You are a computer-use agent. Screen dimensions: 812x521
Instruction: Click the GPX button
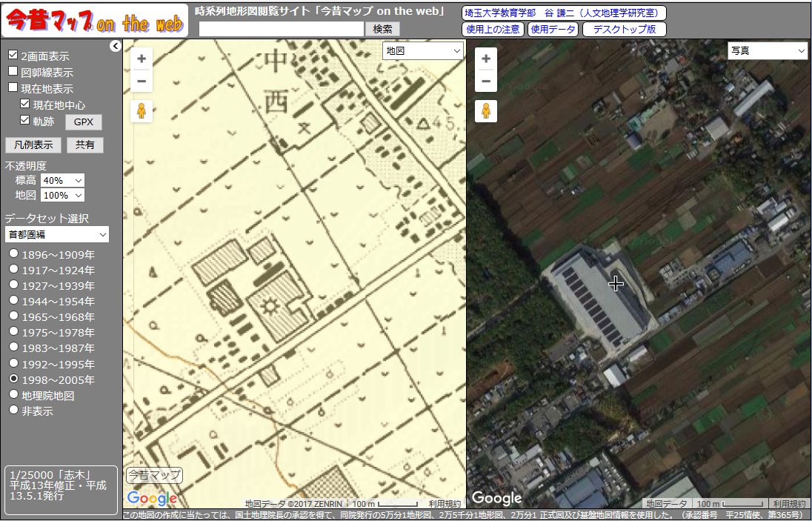point(84,122)
